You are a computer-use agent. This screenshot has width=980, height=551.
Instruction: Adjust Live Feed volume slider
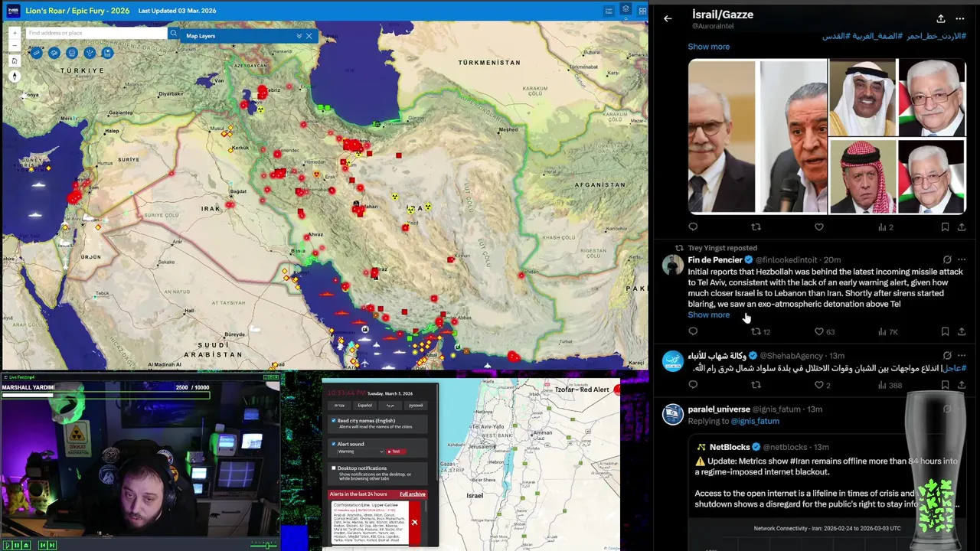pyautogui.click(x=263, y=545)
